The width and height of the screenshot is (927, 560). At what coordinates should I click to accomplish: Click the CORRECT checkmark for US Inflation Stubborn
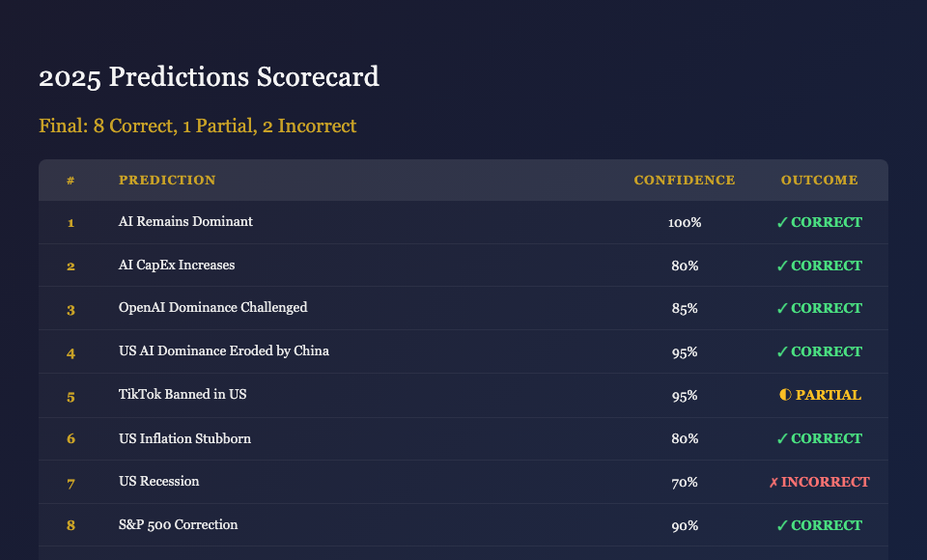tap(782, 438)
